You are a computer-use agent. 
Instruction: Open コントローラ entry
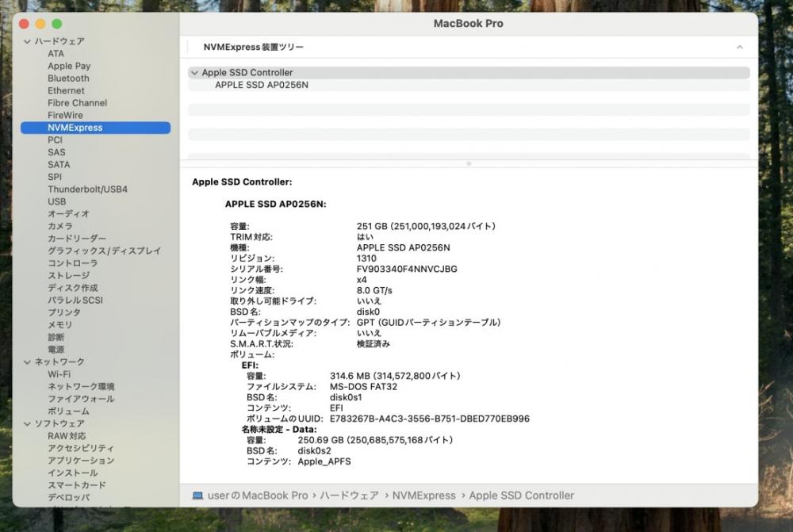point(73,263)
